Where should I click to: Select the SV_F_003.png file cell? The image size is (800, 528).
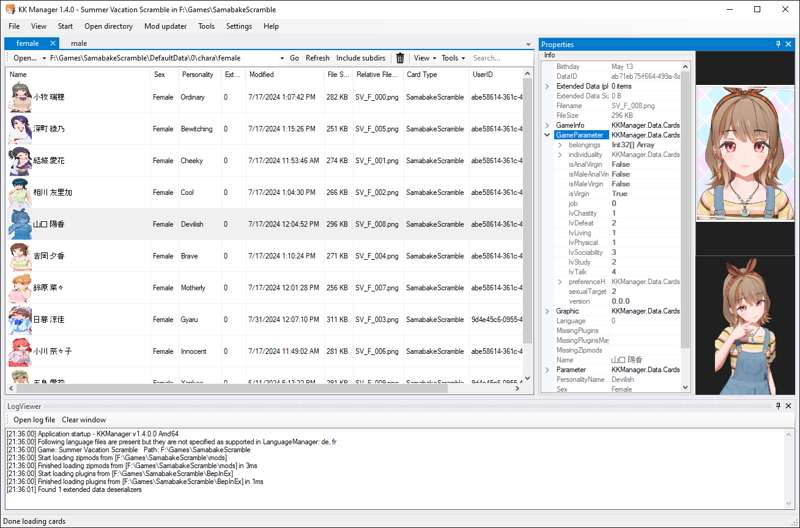pos(377,320)
